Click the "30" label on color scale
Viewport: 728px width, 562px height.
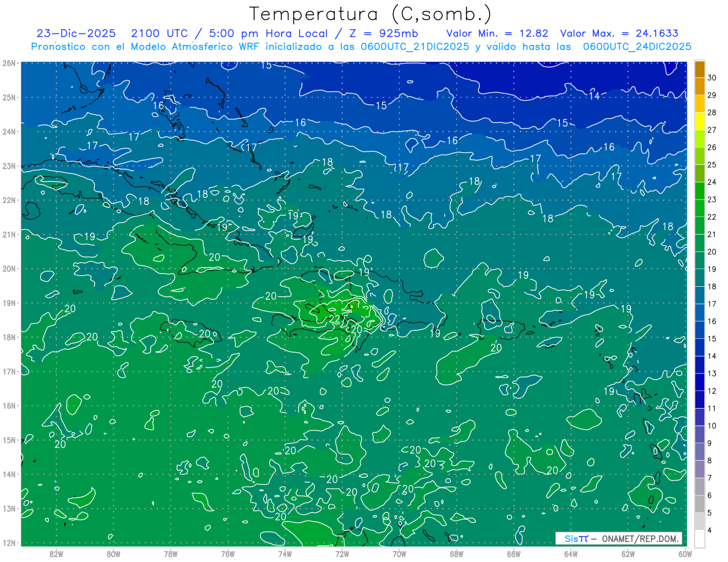[712, 78]
